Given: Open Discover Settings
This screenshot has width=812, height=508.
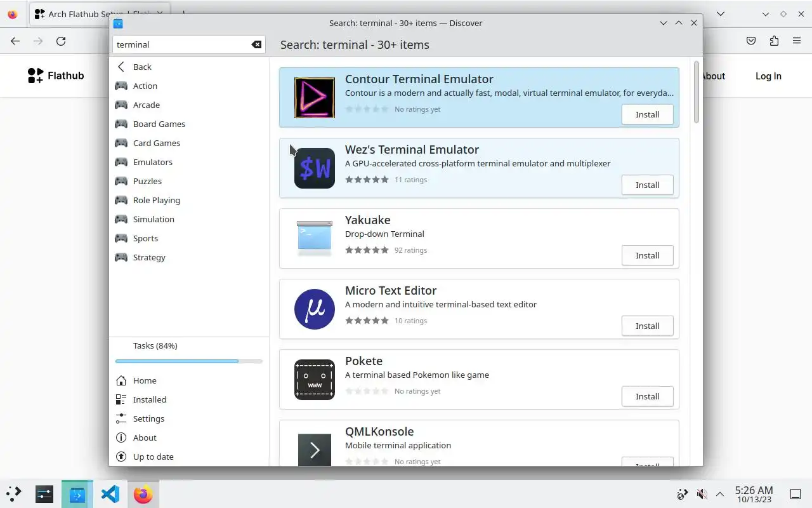Looking at the screenshot, I should (189, 418).
